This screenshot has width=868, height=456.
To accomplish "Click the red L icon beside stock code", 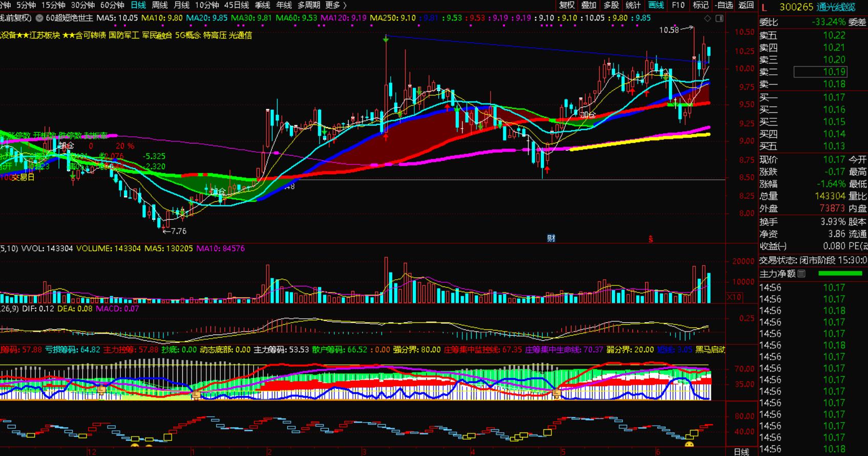I will 765,7.
